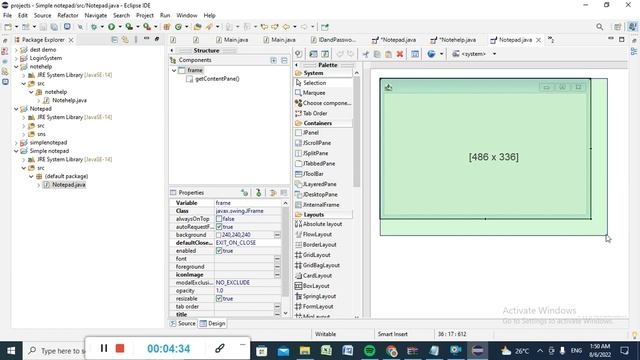Screen dimensions: 640x360
Task: Toggle the autoRequestFocus checkbox
Action: (x=219, y=227)
